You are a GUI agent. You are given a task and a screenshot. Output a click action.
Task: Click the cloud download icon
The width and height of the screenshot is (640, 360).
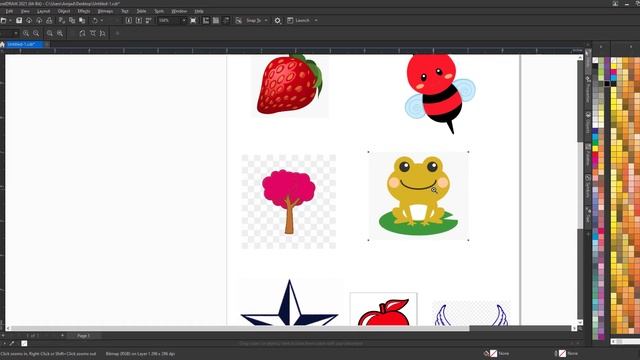coord(39,20)
